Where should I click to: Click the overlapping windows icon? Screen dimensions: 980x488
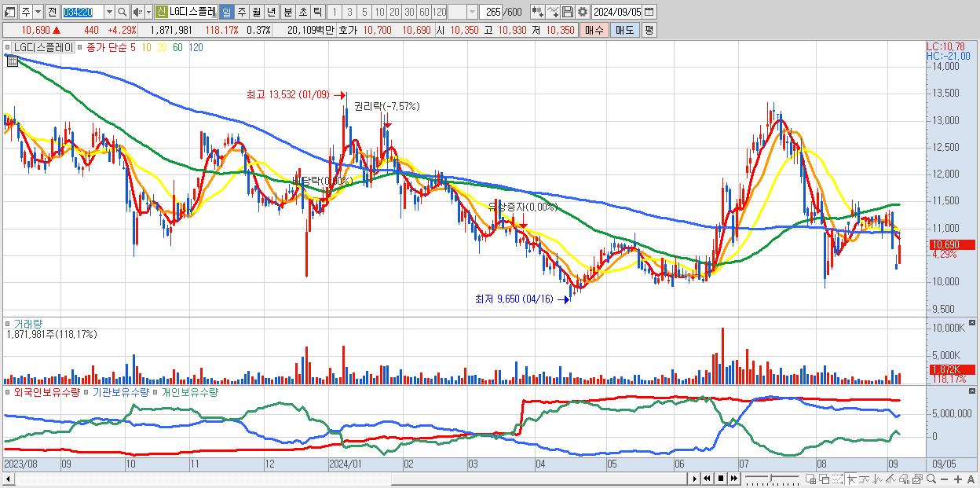click(x=825, y=479)
